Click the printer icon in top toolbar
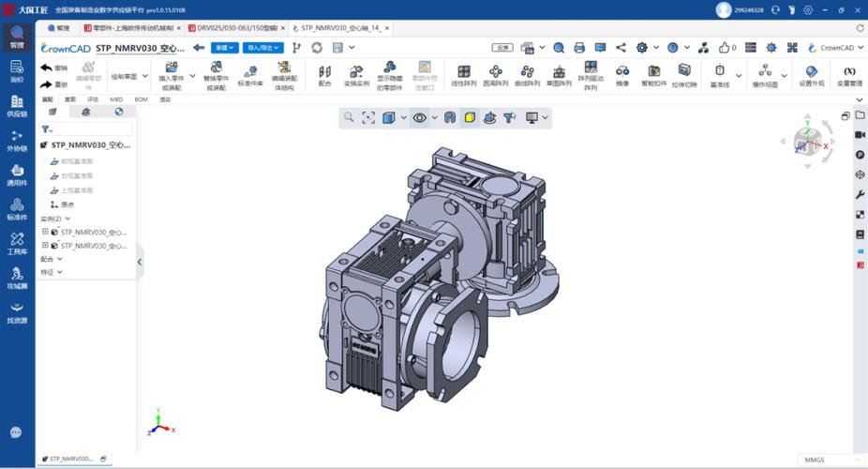This screenshot has height=469, width=868. 579,48
